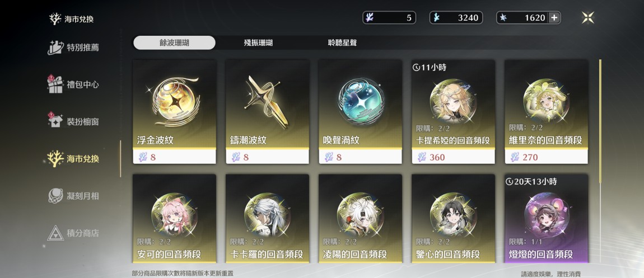Select the 餘波珊瑚 tab
This screenshot has width=644, height=278.
175,43
